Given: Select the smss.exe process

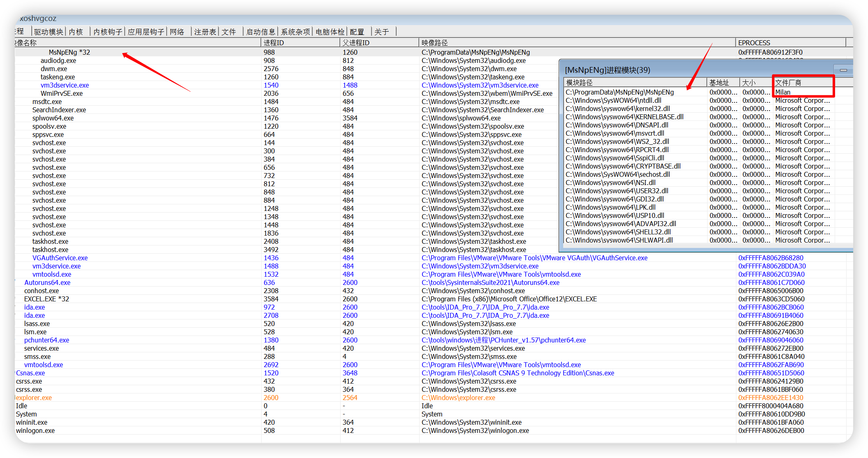Looking at the screenshot, I should pos(37,356).
